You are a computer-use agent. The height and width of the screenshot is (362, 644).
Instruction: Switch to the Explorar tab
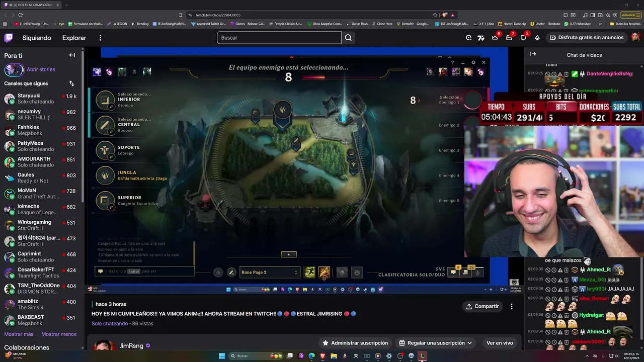pos(74,38)
